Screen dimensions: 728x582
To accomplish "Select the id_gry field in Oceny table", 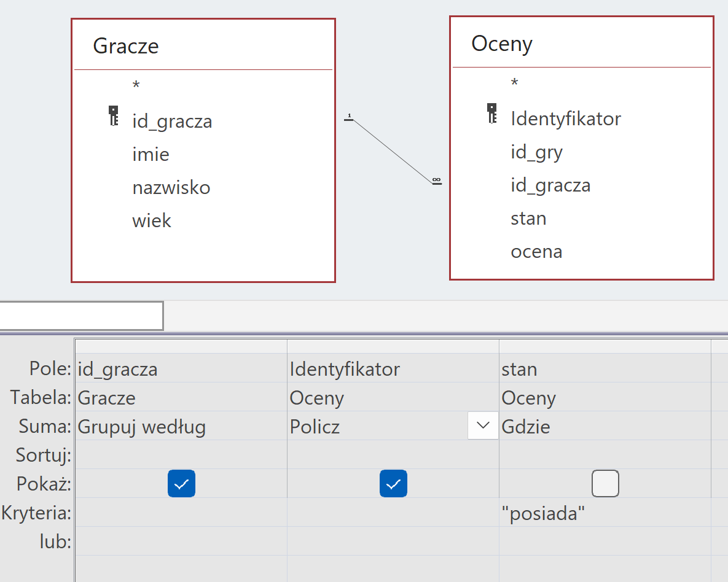I will click(537, 152).
